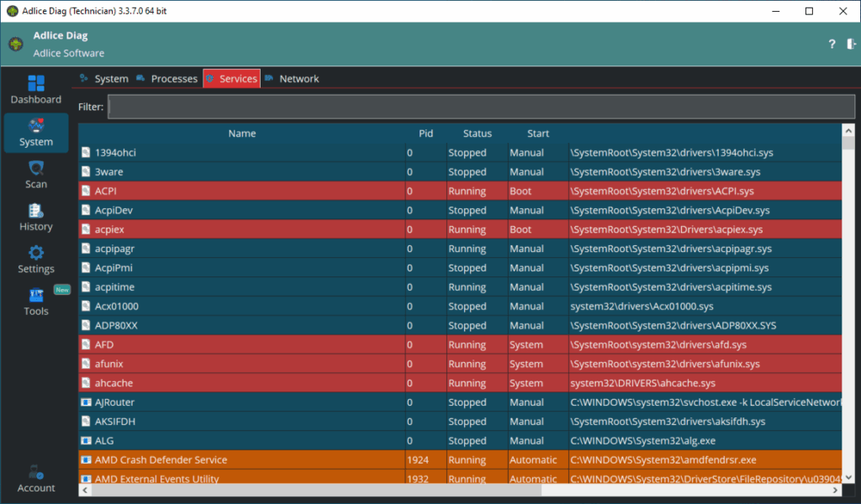Sort services by Name column header
The image size is (861, 504).
[x=242, y=134]
